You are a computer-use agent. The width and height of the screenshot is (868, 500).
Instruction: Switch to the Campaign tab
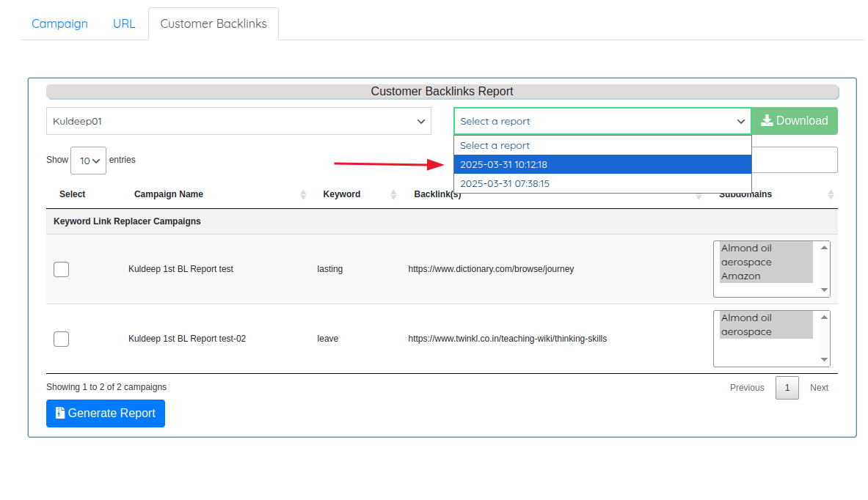[59, 23]
